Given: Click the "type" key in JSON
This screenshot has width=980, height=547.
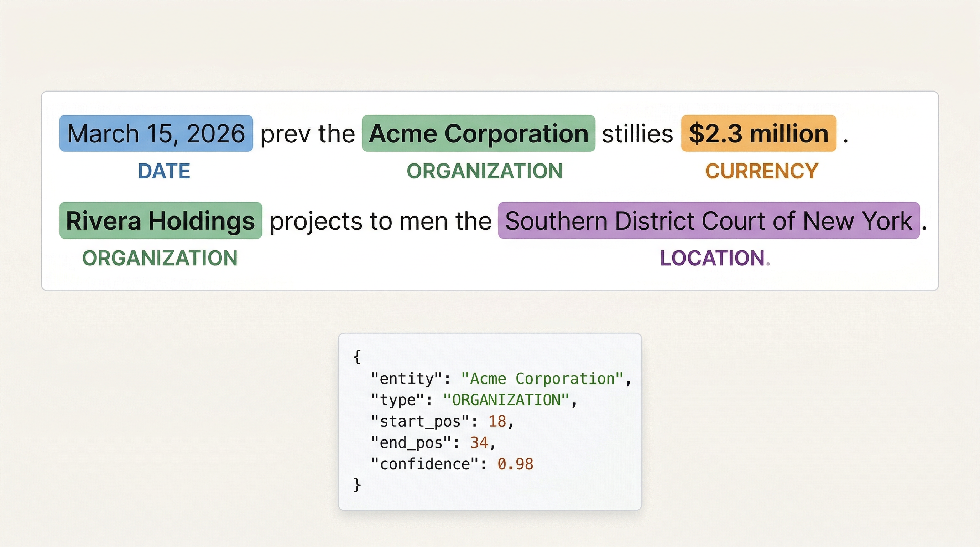Looking at the screenshot, I should pyautogui.click(x=397, y=400).
